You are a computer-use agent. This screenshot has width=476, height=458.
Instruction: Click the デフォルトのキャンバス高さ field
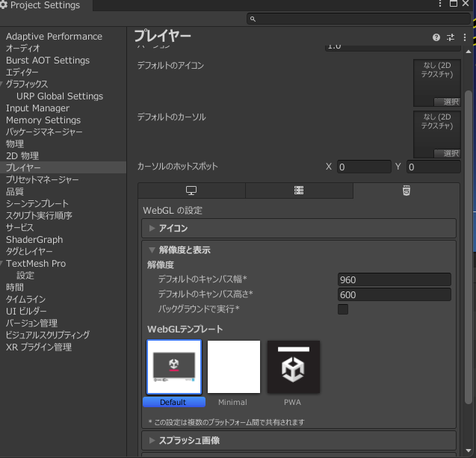click(x=395, y=294)
